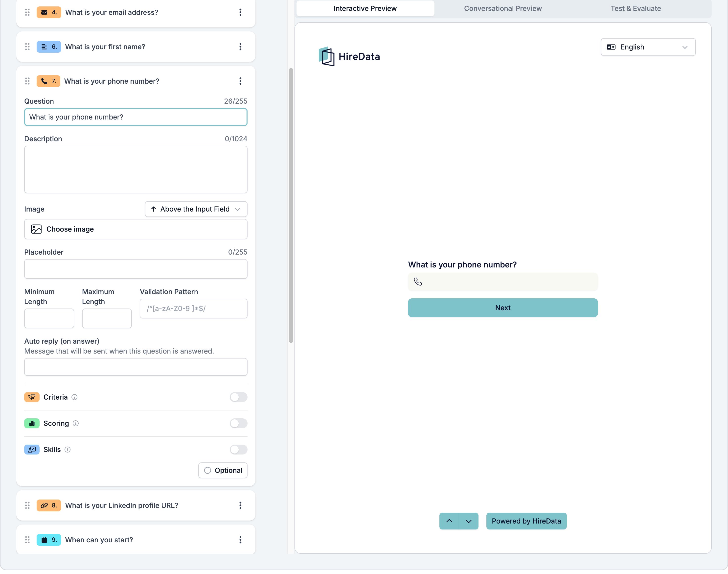This screenshot has height=574, width=728.
Task: Click the drag handle of LinkedIn profile question
Action: (x=27, y=505)
